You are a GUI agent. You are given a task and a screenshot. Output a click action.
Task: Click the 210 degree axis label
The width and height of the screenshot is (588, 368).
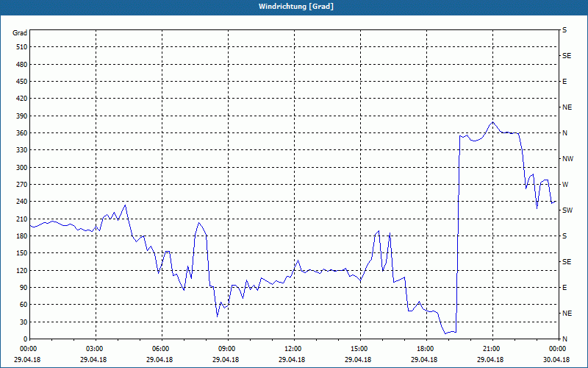(23, 219)
